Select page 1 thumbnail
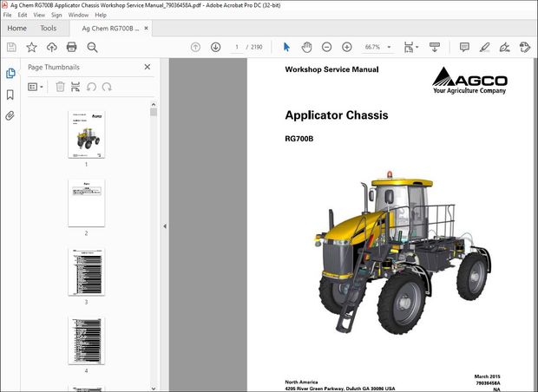The height and width of the screenshot is (392, 538). point(86,134)
